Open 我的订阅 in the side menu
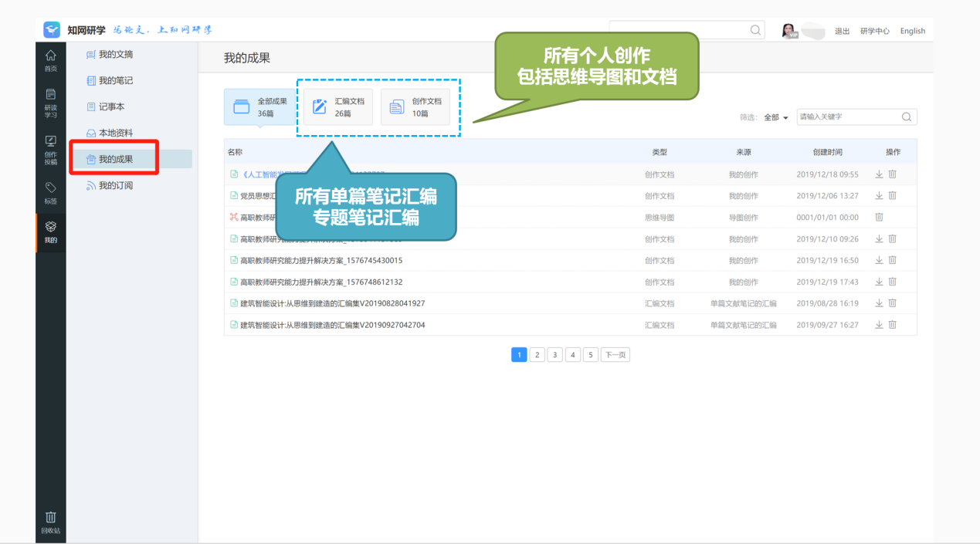 click(x=116, y=185)
